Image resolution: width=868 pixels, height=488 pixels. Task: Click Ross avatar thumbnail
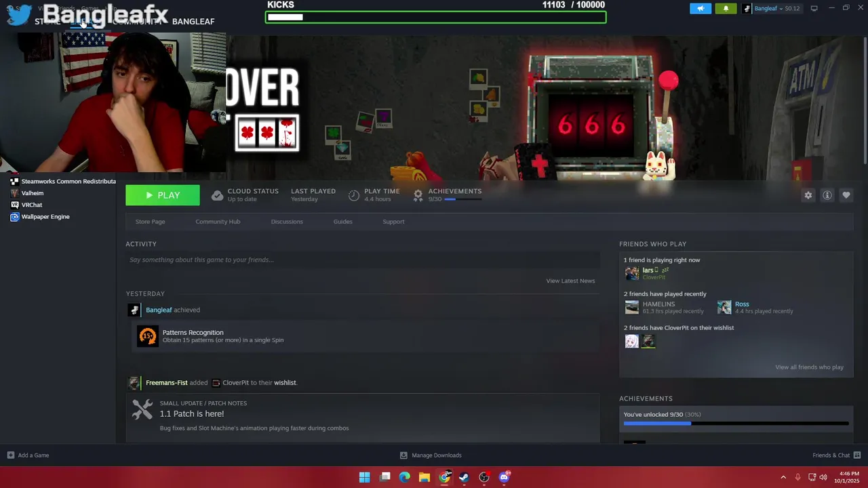[x=724, y=307]
